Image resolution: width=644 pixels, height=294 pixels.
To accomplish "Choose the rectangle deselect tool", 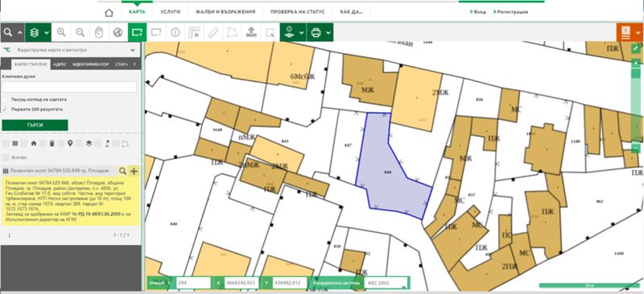I will click(x=156, y=32).
